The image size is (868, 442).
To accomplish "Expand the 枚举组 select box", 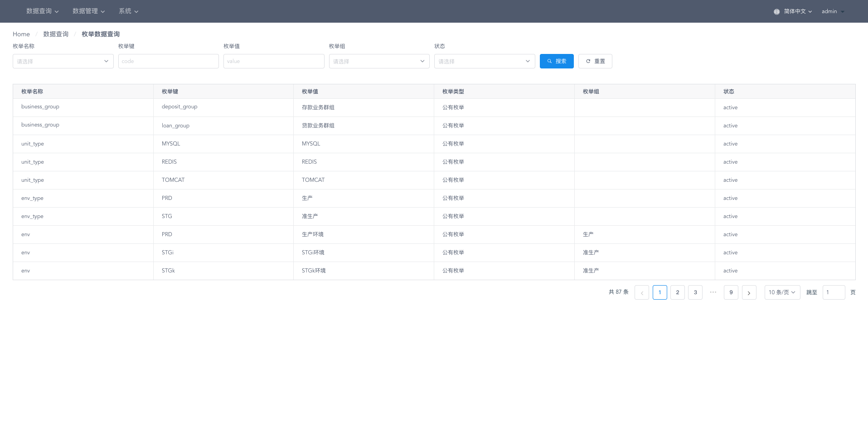I will pos(379,61).
